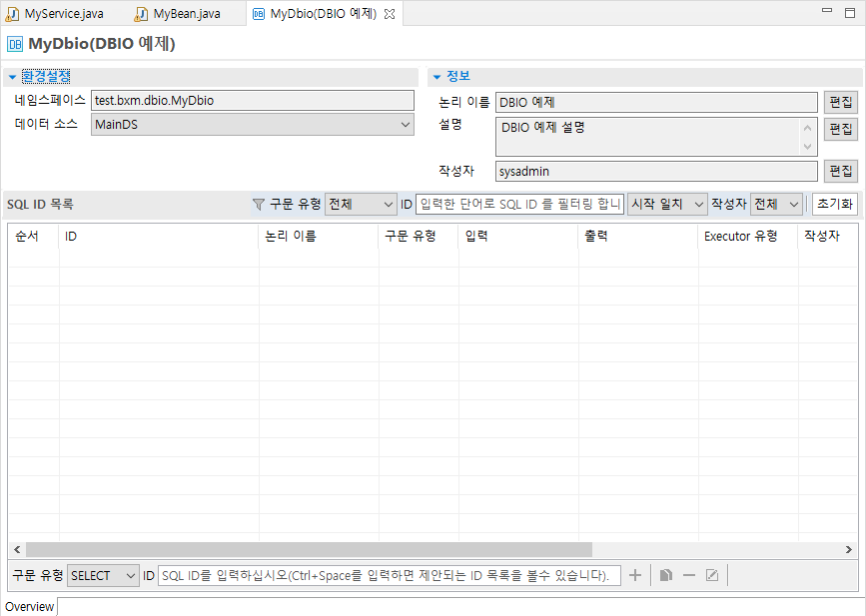The image size is (866, 616).
Task: Open the SELECT statement type dropdown
Action: coord(102,574)
